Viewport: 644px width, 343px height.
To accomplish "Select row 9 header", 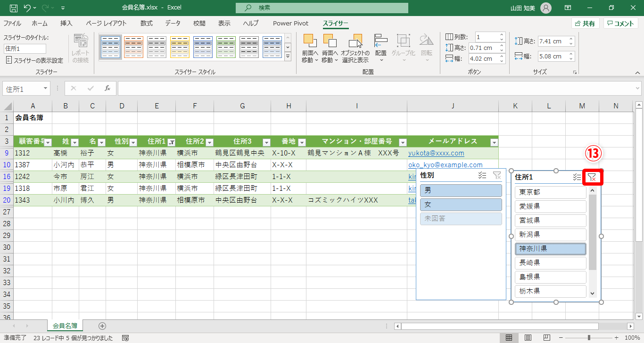I will [7, 153].
